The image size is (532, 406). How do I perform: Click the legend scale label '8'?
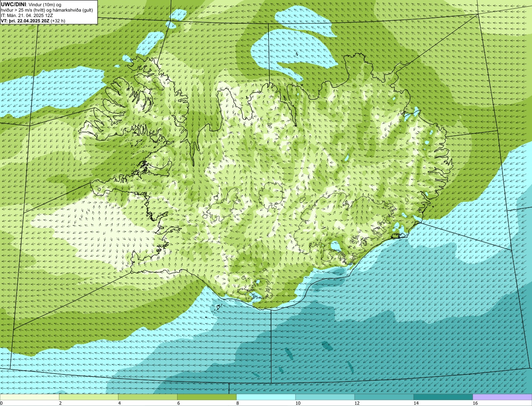pos(238,403)
